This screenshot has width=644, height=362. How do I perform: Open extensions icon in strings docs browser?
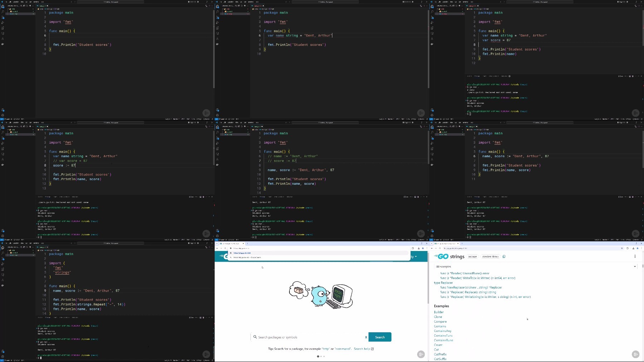click(627, 248)
